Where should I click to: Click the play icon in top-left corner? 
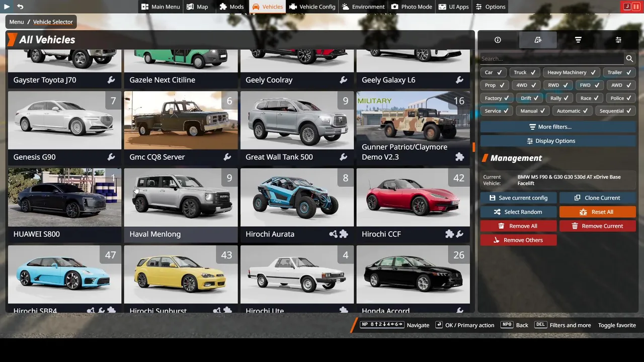7,7
